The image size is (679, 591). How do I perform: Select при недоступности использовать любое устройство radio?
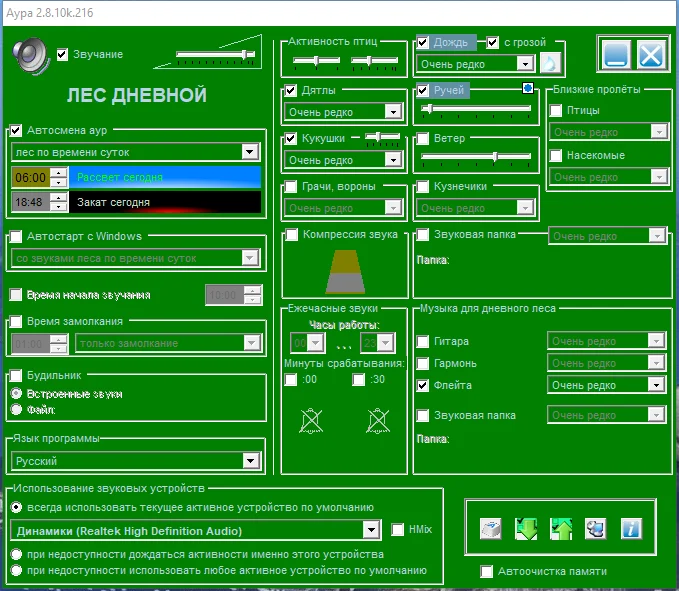16,571
